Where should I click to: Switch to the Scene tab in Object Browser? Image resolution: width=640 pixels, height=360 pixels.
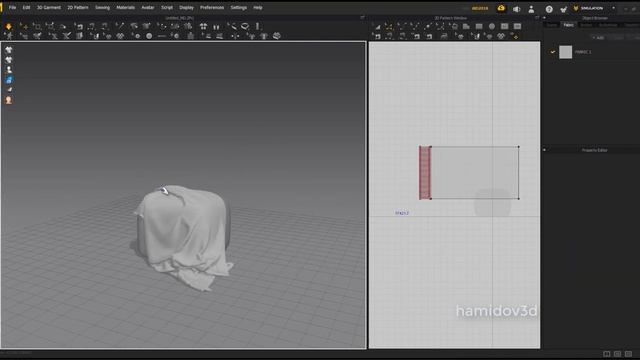552,25
